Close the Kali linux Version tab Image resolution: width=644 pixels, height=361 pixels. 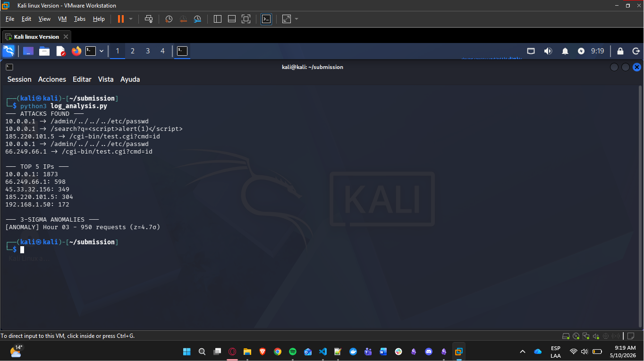66,37
